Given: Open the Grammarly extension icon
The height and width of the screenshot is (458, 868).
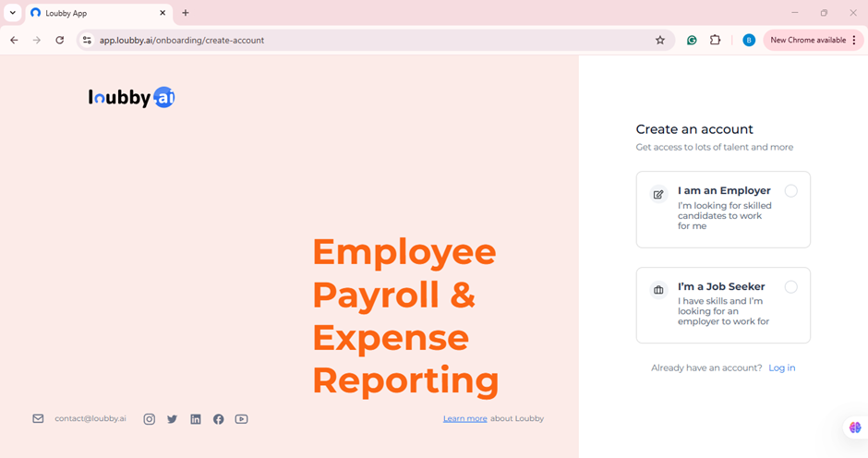Looking at the screenshot, I should coord(692,40).
